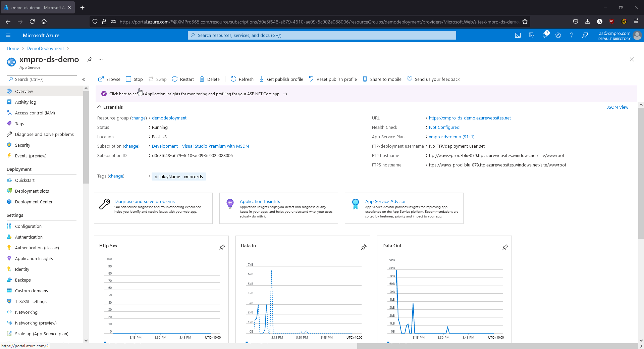The width and height of the screenshot is (644, 349).
Task: Open demodeployment resource group link
Action: [169, 118]
